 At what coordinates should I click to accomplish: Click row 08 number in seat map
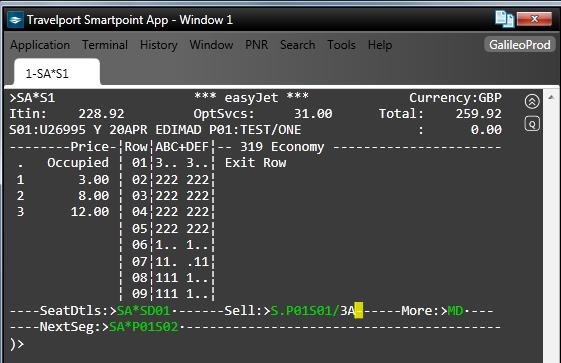[x=140, y=278]
